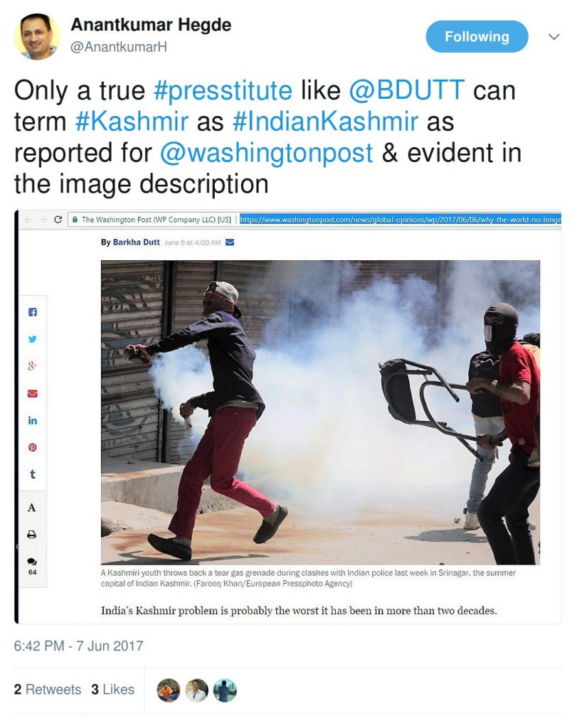The height and width of the screenshot is (728, 572).
Task: View the 2 Retweets list
Action: (48, 690)
